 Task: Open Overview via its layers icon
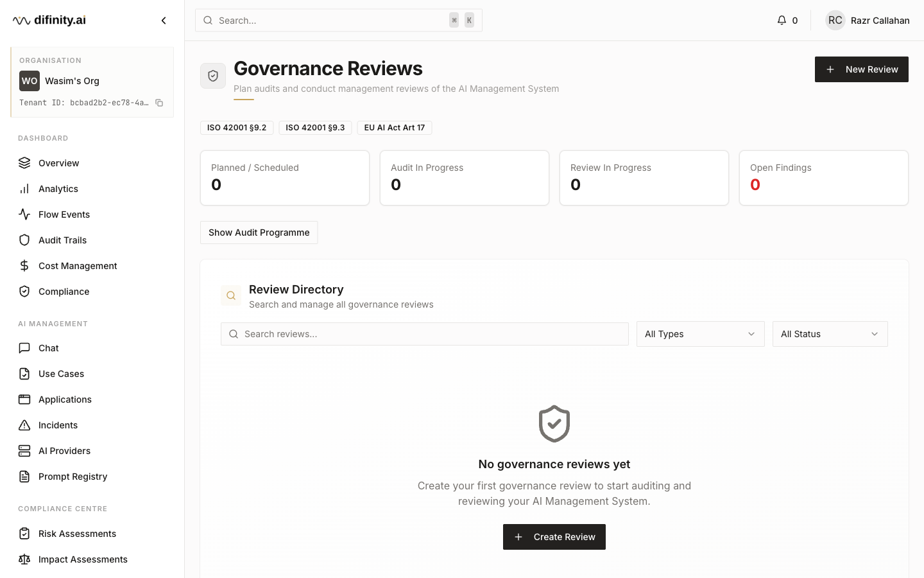click(x=24, y=163)
